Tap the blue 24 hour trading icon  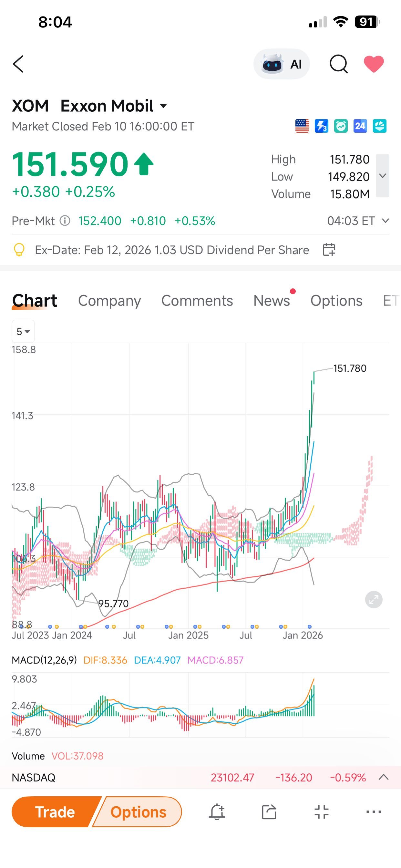360,126
